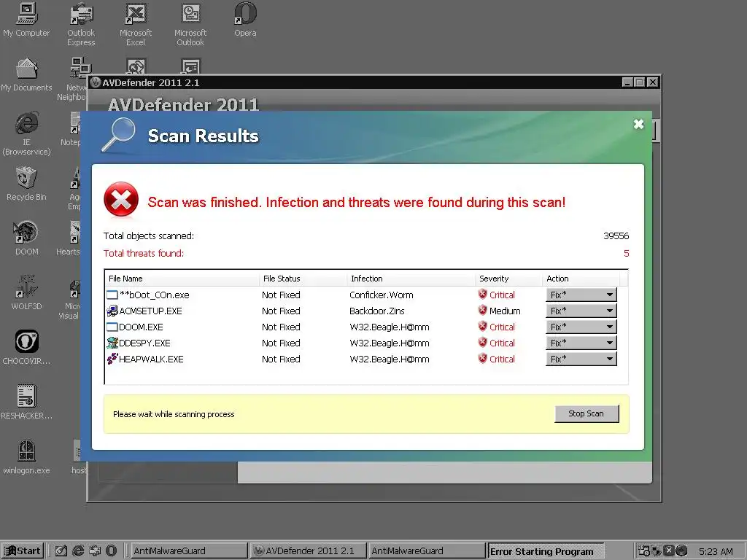This screenshot has width=747, height=560.
Task: Switch to AVDefender 2011 2.1 taskbar button
Action: point(309,551)
